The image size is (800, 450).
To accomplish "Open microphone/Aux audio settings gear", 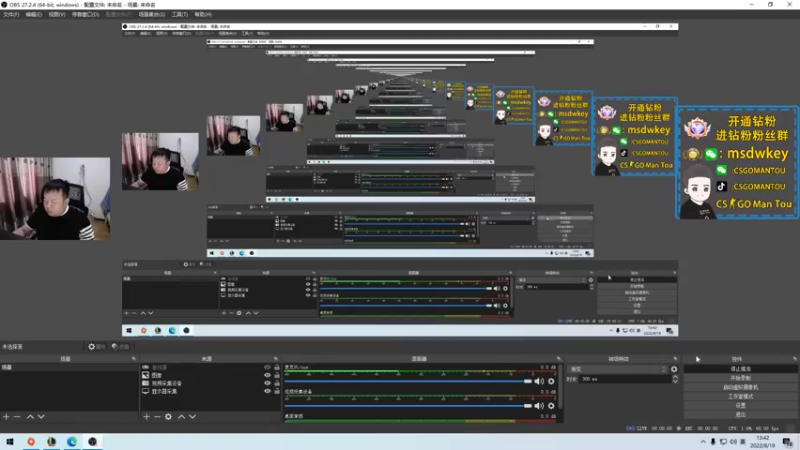I will coord(551,381).
